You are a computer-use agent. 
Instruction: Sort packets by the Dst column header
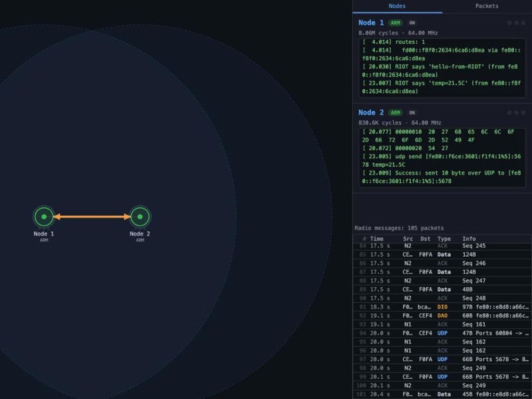click(425, 239)
